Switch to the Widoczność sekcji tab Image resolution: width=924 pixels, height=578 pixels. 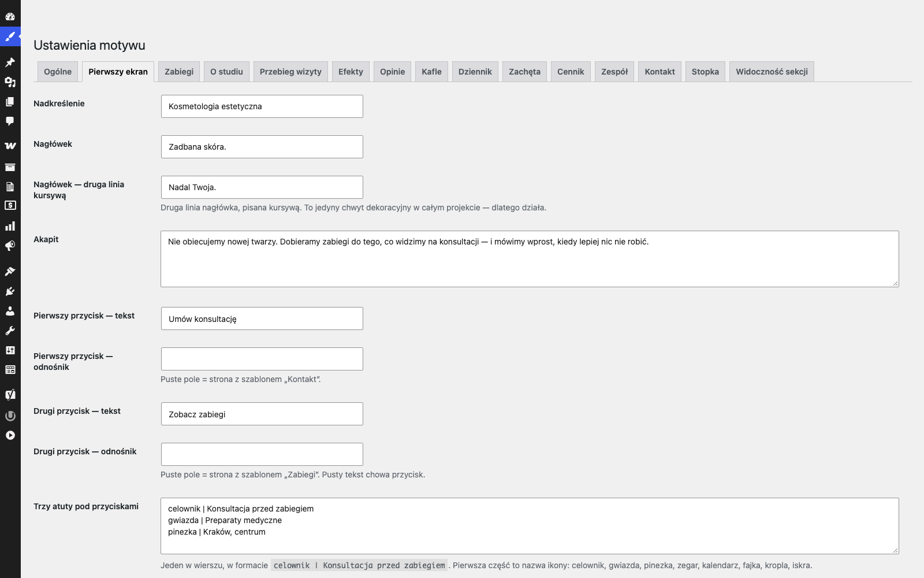[772, 72]
